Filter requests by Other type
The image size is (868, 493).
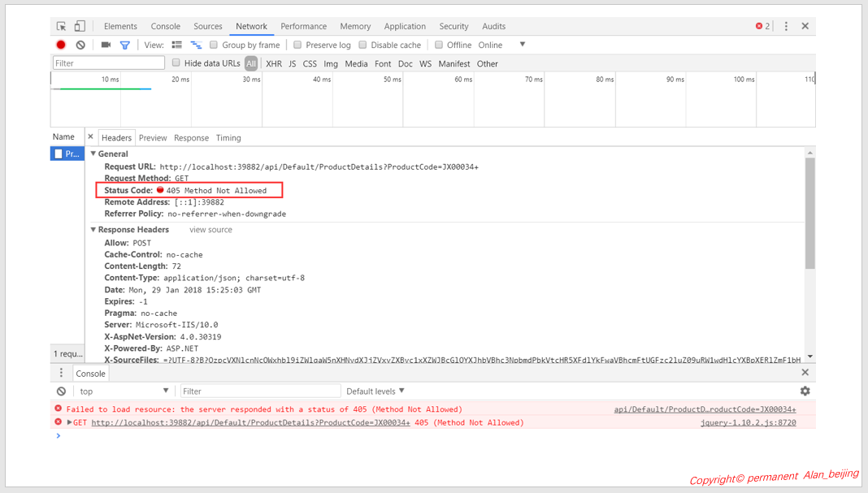coord(487,63)
